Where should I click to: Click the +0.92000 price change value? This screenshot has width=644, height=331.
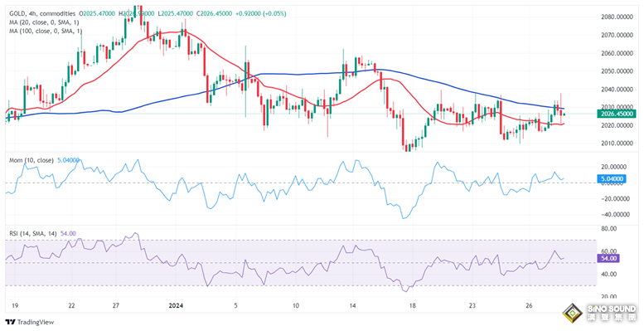pyautogui.click(x=248, y=13)
